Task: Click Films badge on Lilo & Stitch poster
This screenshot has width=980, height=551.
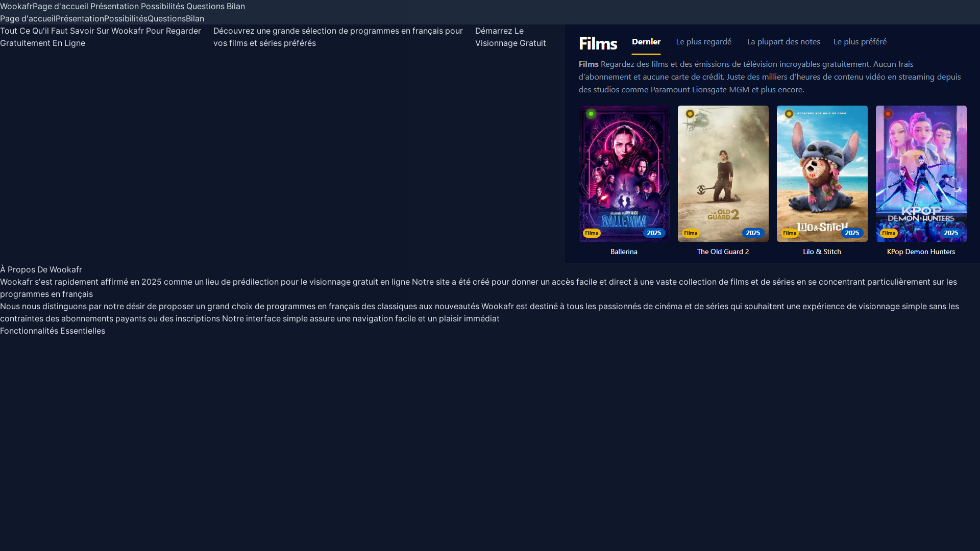Action: pyautogui.click(x=790, y=233)
